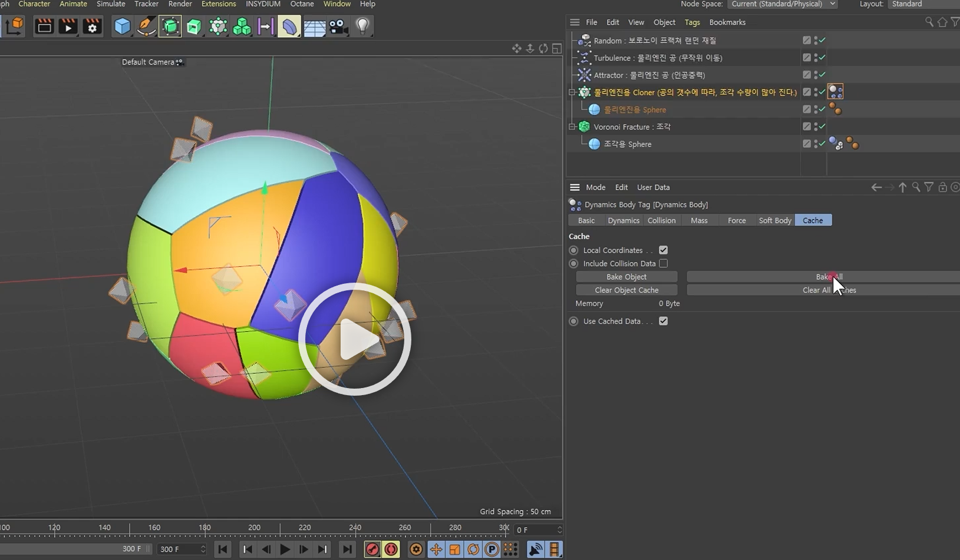Click Render to Picture Viewer icon
The width and height of the screenshot is (960, 560).
point(68,26)
